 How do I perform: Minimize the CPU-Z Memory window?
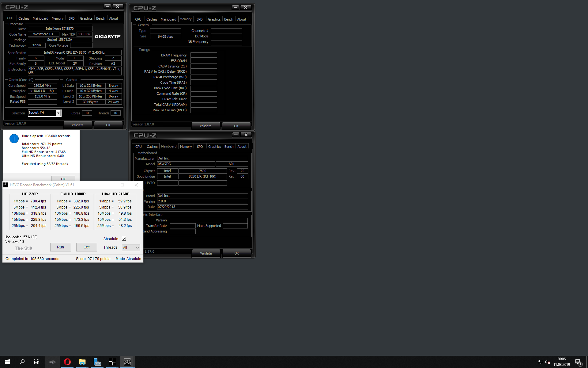[x=235, y=7]
